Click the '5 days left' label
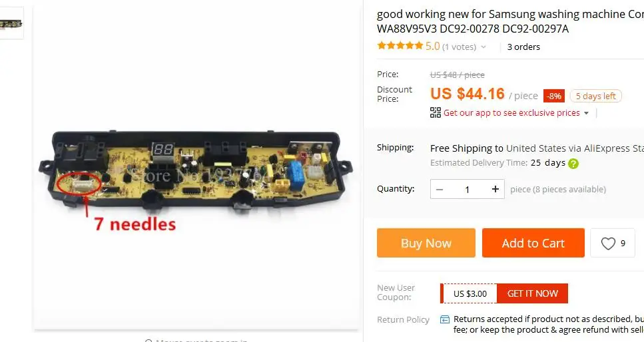Image resolution: width=644 pixels, height=342 pixels. [595, 96]
